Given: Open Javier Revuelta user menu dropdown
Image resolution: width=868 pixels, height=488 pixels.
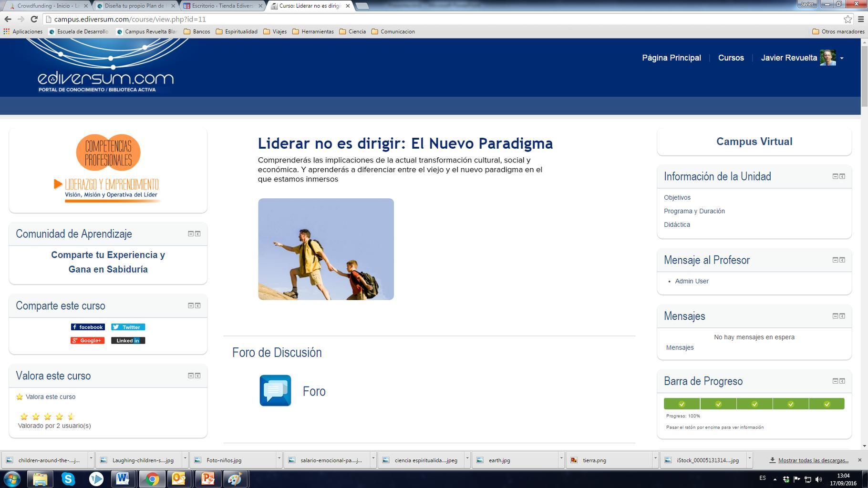Looking at the screenshot, I should click(x=842, y=58).
